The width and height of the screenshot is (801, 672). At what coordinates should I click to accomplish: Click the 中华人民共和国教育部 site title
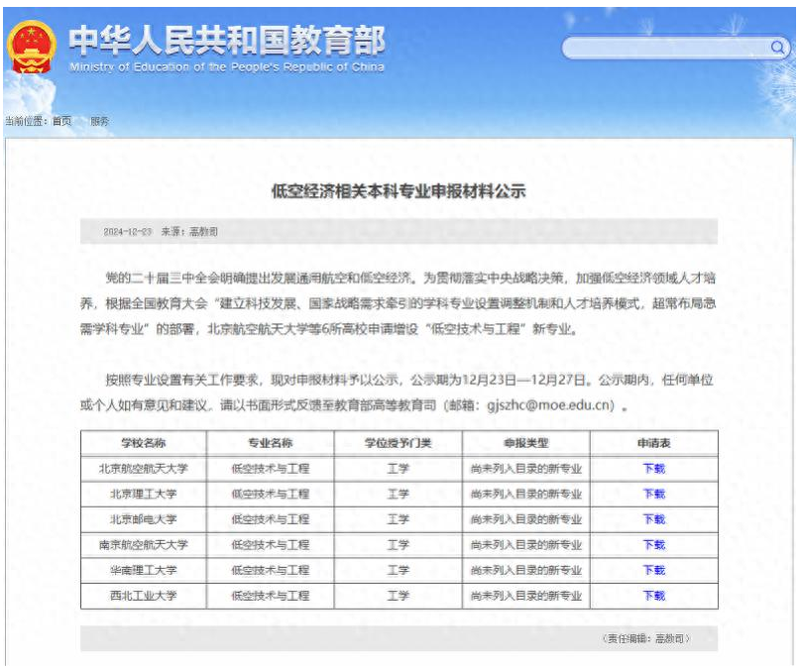(x=226, y=40)
